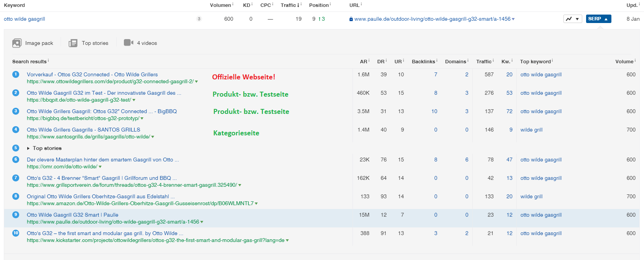The image size is (644, 260).
Task: Click the Top keyword column header
Action: (x=535, y=61)
